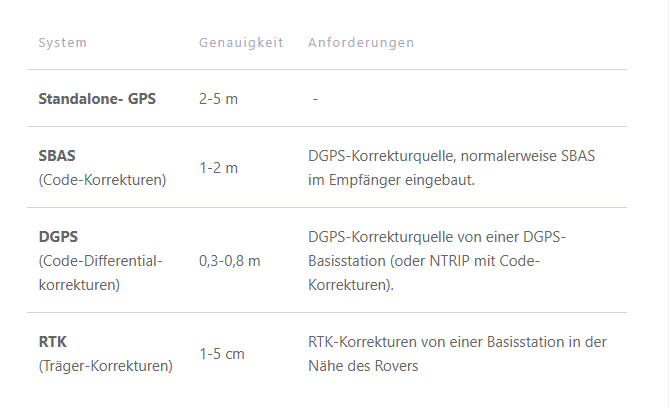Click the text 'DGPS-Korrekturquelle, normalerweise SBAS'
The height and width of the screenshot is (408, 669).
click(451, 156)
